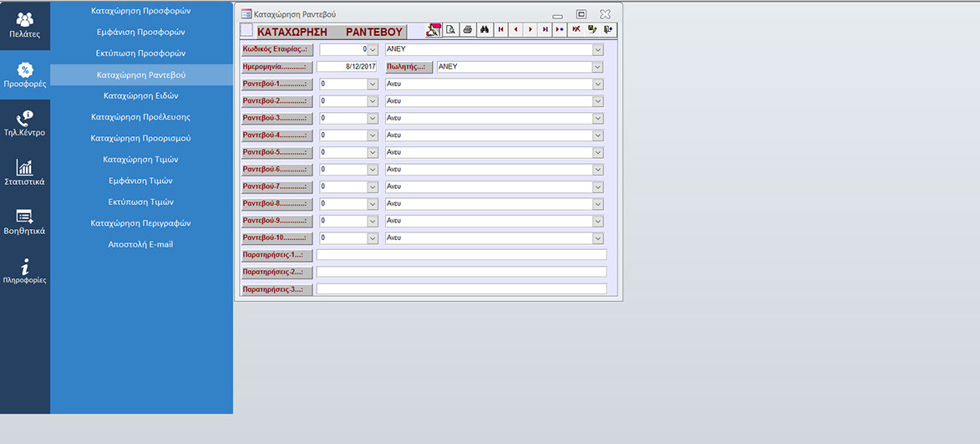Click the Ημερομηνία label button
The image size is (980, 444).
[x=277, y=67]
